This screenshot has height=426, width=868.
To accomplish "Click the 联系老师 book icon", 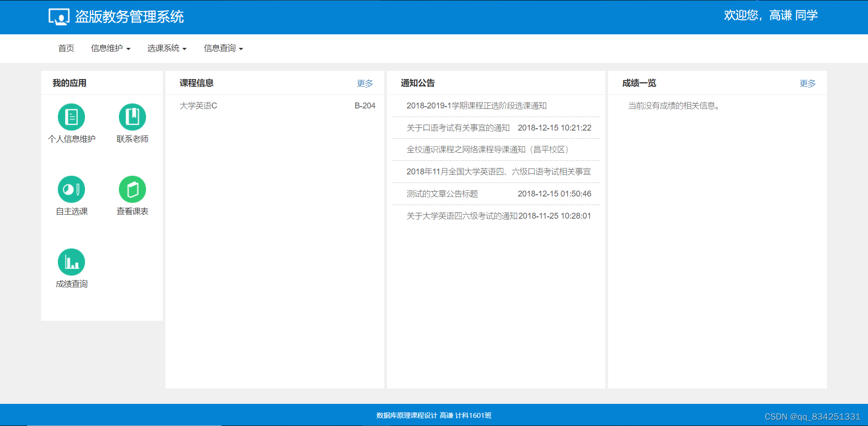I will pos(132,117).
